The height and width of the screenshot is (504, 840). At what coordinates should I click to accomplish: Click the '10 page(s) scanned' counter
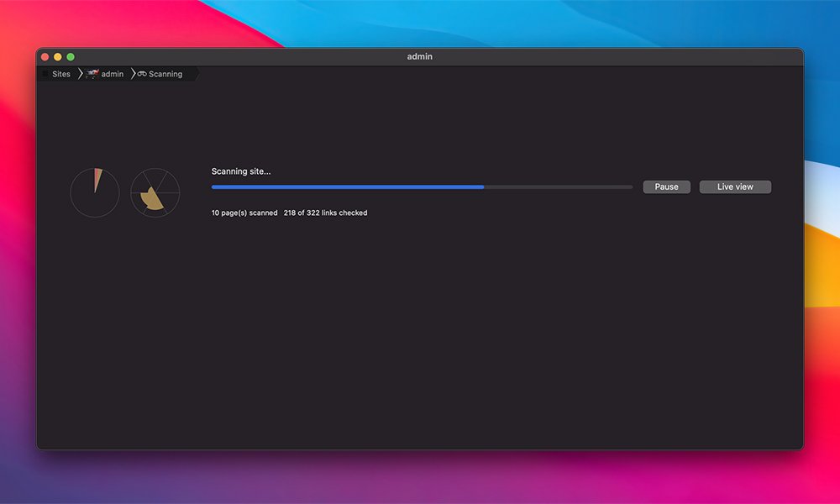coord(244,213)
